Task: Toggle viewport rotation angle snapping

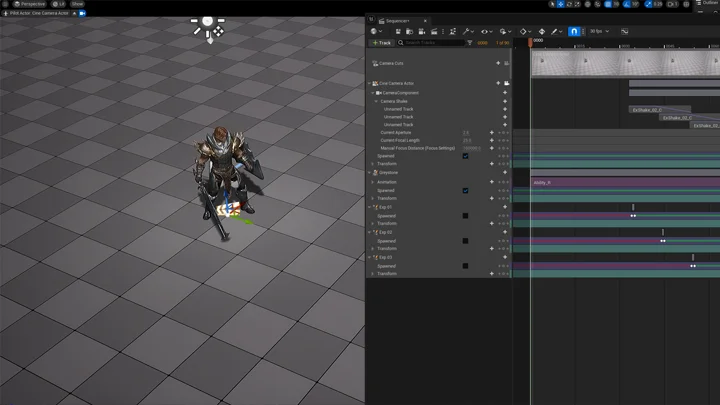Action: [x=627, y=4]
